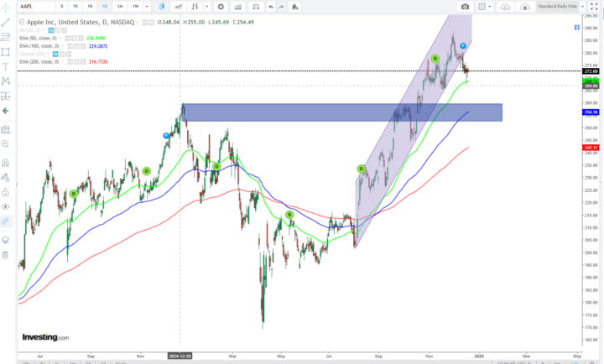Toggle visibility of Volume (20) indicator
The height and width of the screenshot is (364, 604).
[x=55, y=54]
